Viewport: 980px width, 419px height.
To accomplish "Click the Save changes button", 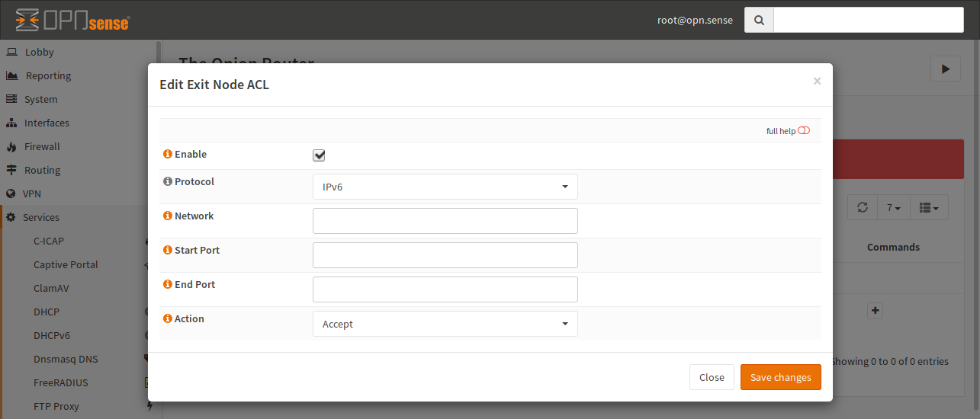I will (x=780, y=377).
